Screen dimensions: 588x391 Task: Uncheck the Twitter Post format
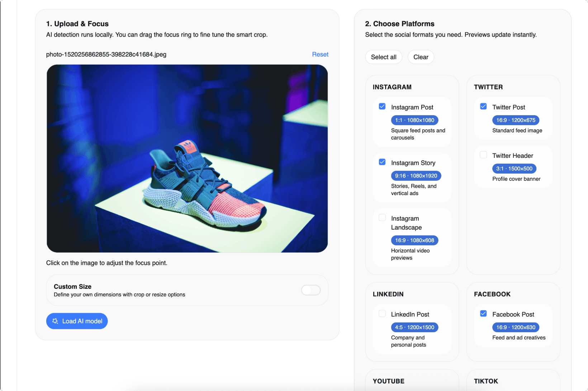[483, 107]
